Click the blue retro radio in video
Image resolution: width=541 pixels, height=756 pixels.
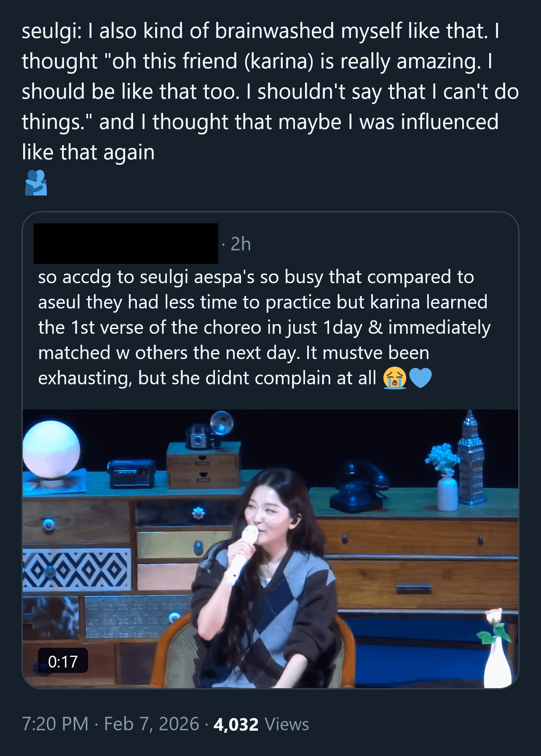(x=132, y=474)
